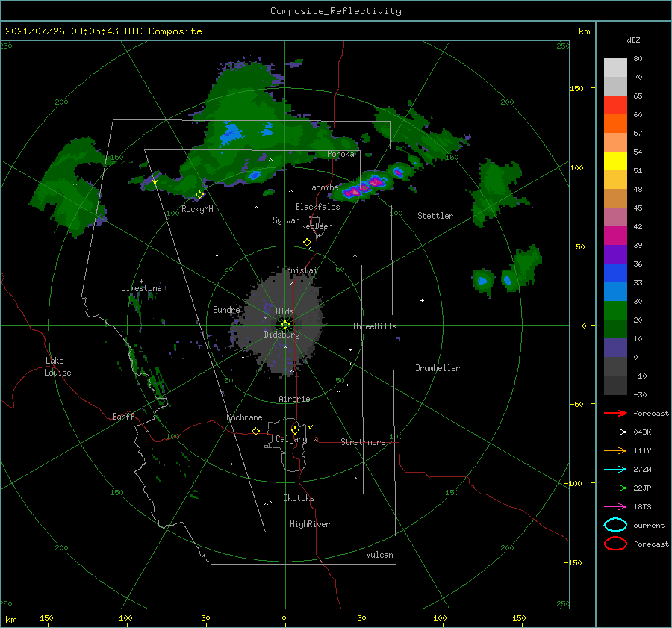Click the Didsbury town label
The image size is (672, 628).
(x=281, y=335)
